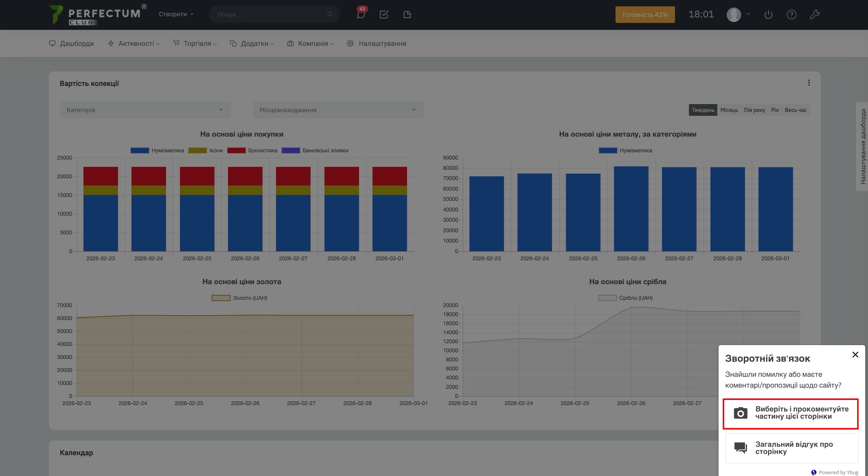Image resolution: width=868 pixels, height=476 pixels.
Task: Switch to the Місяць period tab
Action: click(729, 110)
